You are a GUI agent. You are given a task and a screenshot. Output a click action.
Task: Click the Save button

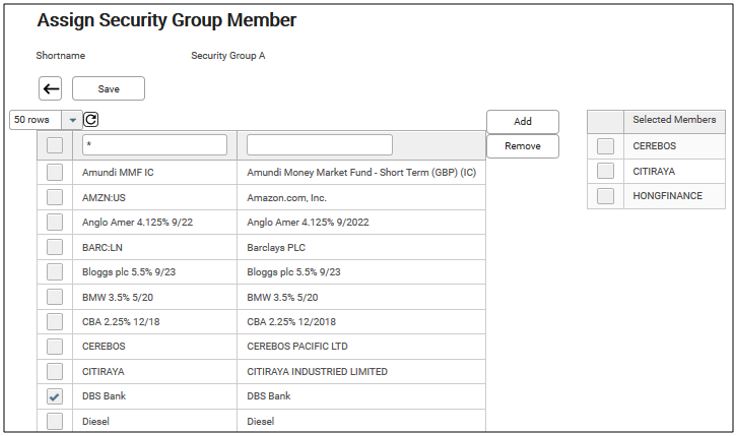[x=108, y=89]
